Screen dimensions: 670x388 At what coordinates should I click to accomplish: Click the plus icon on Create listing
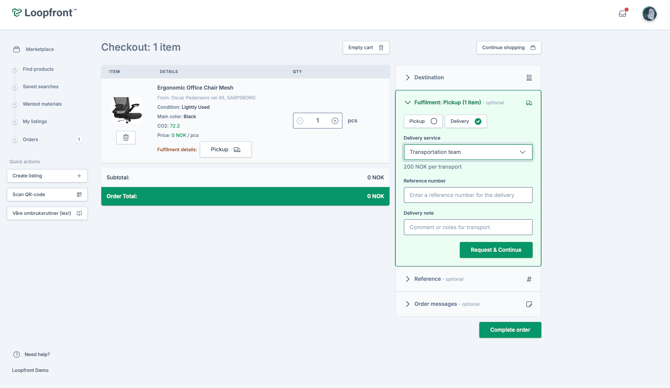click(x=79, y=176)
